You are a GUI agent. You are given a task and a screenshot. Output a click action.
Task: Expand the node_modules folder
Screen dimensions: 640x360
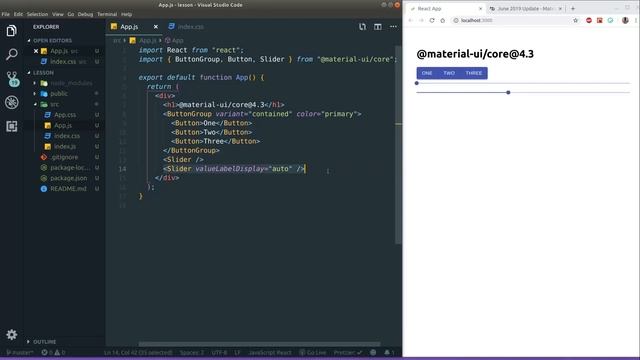point(35,83)
